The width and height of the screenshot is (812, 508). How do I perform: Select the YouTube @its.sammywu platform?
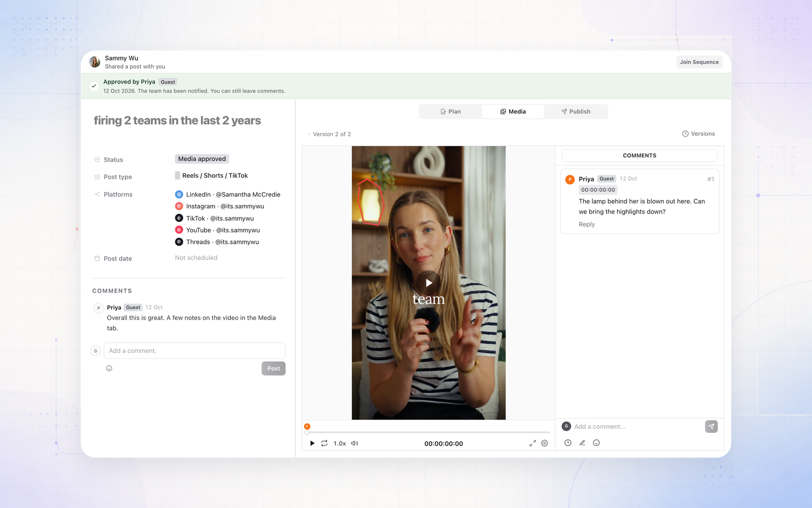218,230
